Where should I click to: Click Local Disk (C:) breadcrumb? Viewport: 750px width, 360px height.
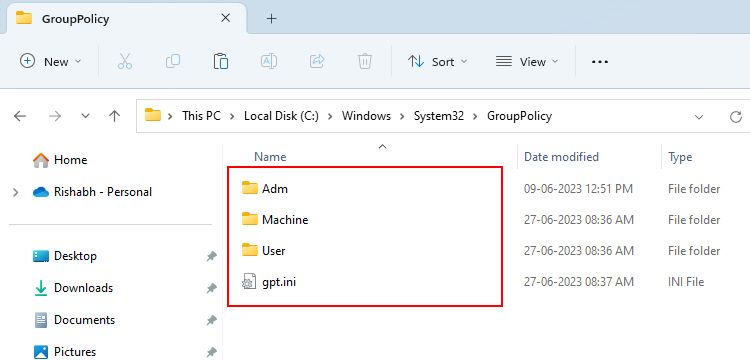click(x=281, y=116)
